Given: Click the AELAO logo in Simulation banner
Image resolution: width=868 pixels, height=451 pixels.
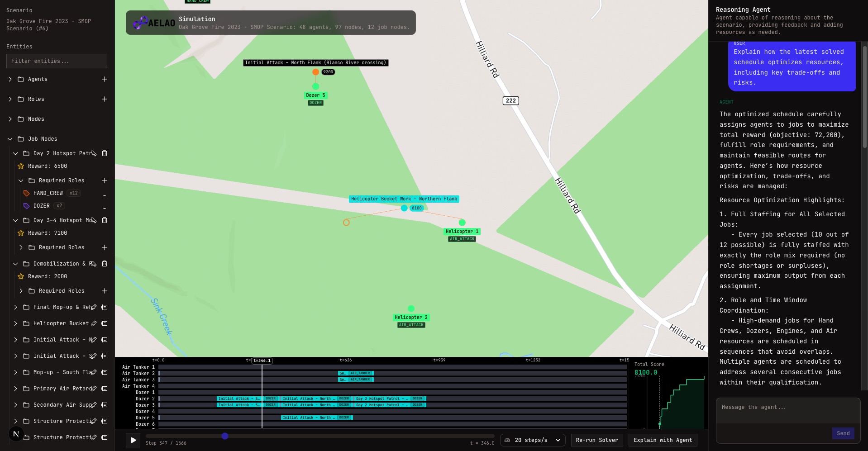Looking at the screenshot, I should (x=154, y=23).
